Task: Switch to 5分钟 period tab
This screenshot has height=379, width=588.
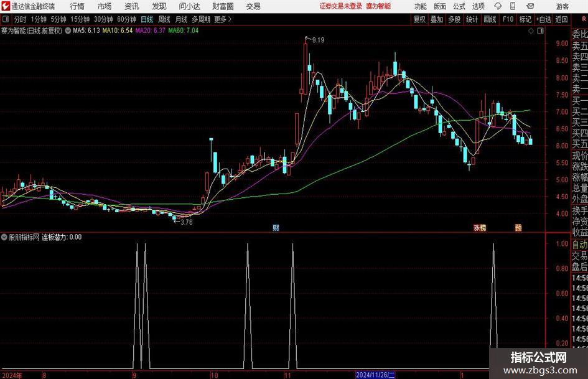Action: pos(58,19)
